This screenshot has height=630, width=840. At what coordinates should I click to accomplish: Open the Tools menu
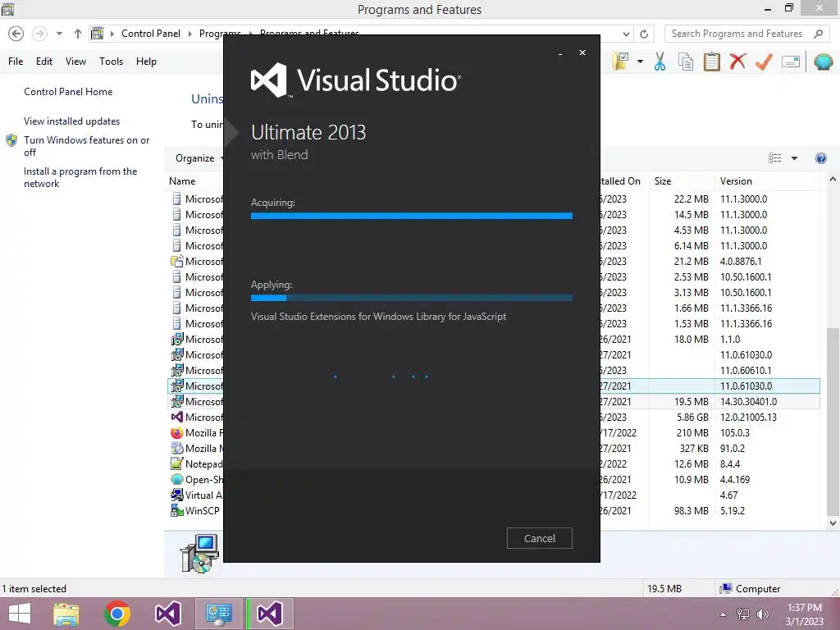click(111, 62)
